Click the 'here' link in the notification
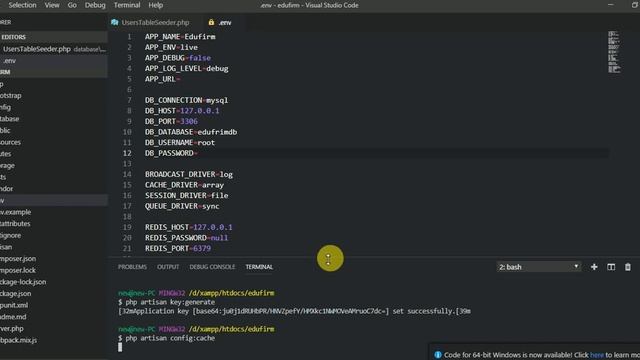The width and height of the screenshot is (640, 360). 597,355
